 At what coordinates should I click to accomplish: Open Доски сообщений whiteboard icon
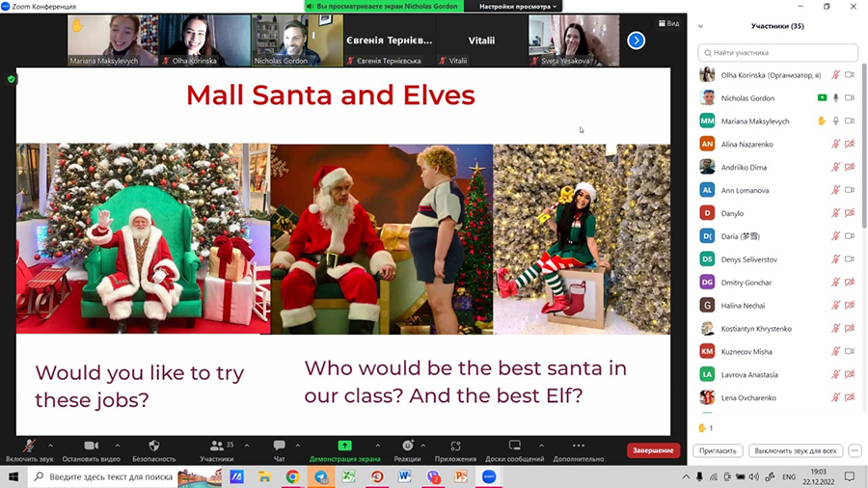point(515,446)
